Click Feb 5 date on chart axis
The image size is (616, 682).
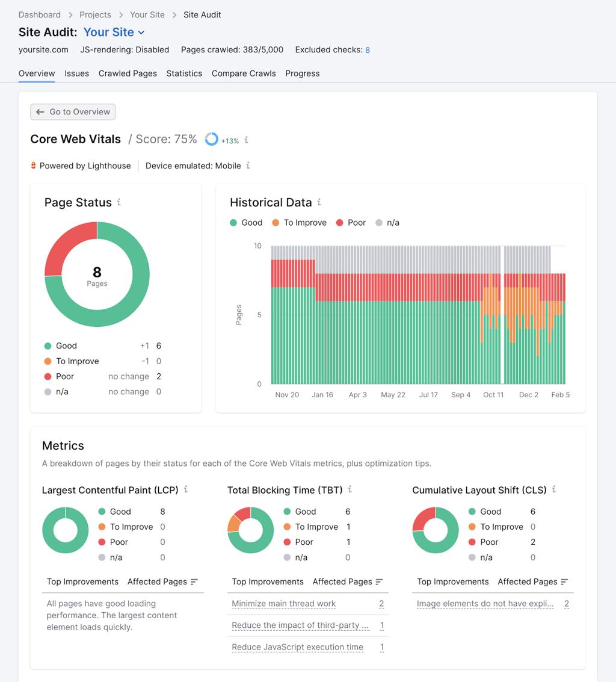(x=561, y=395)
